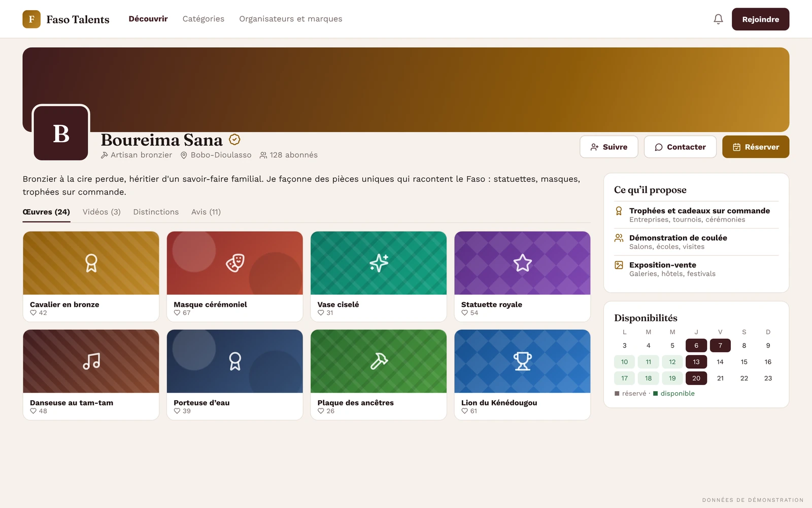This screenshot has width=812, height=508.
Task: Click the Rejoindre button
Action: click(760, 19)
